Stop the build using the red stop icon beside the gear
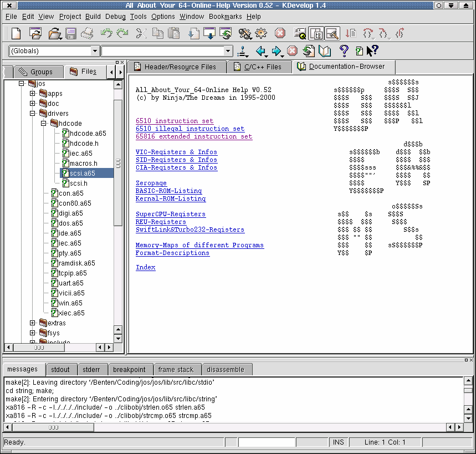Viewport: 476px width, 454px height. (280, 33)
